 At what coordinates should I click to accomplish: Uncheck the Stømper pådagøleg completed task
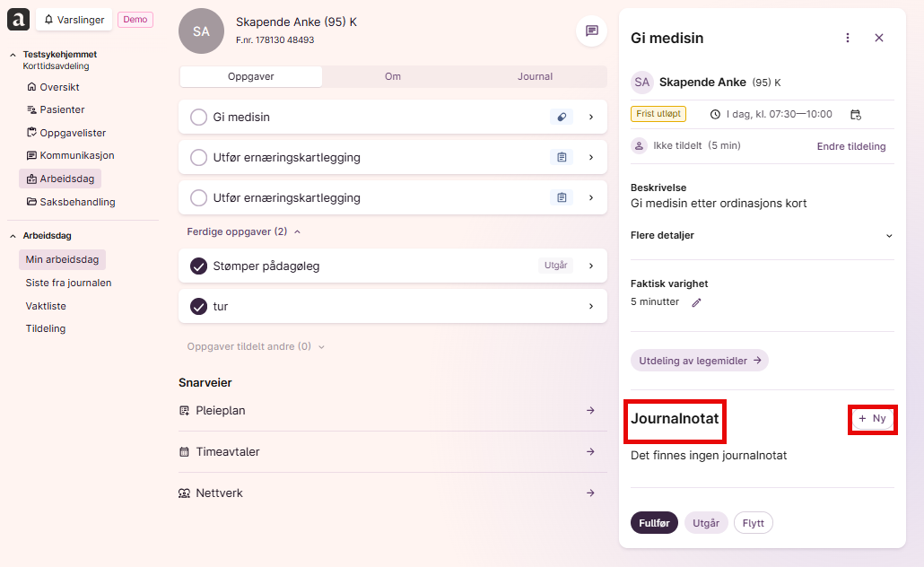point(198,266)
